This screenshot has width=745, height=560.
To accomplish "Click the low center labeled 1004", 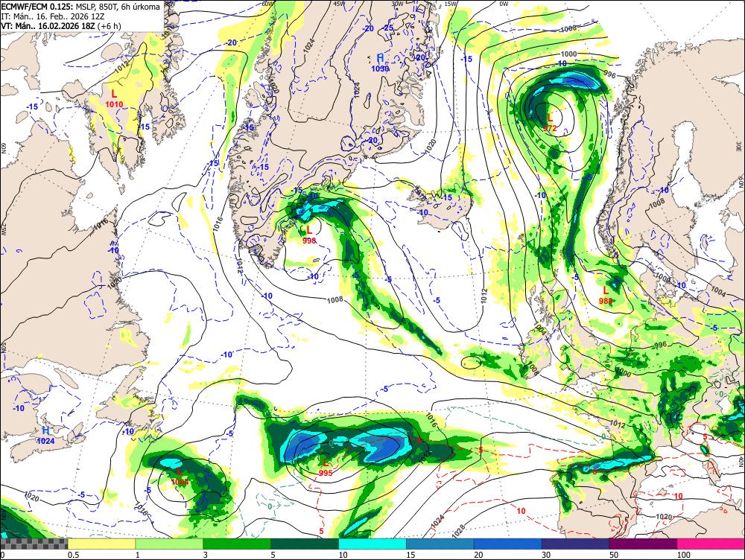I will point(179,476).
